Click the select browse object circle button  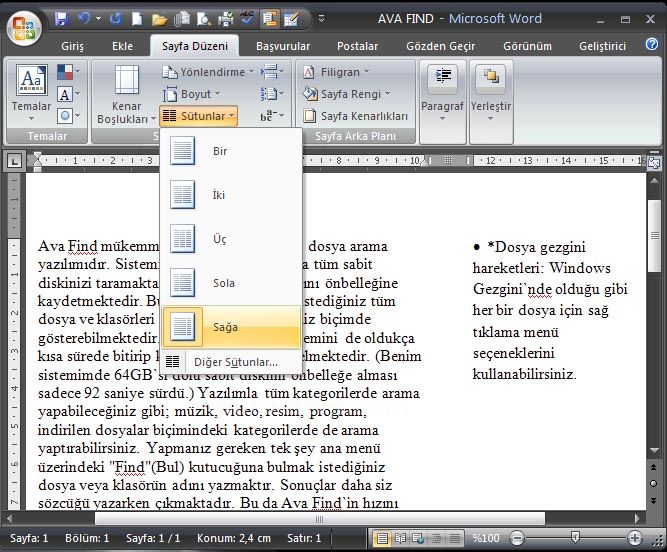654,484
